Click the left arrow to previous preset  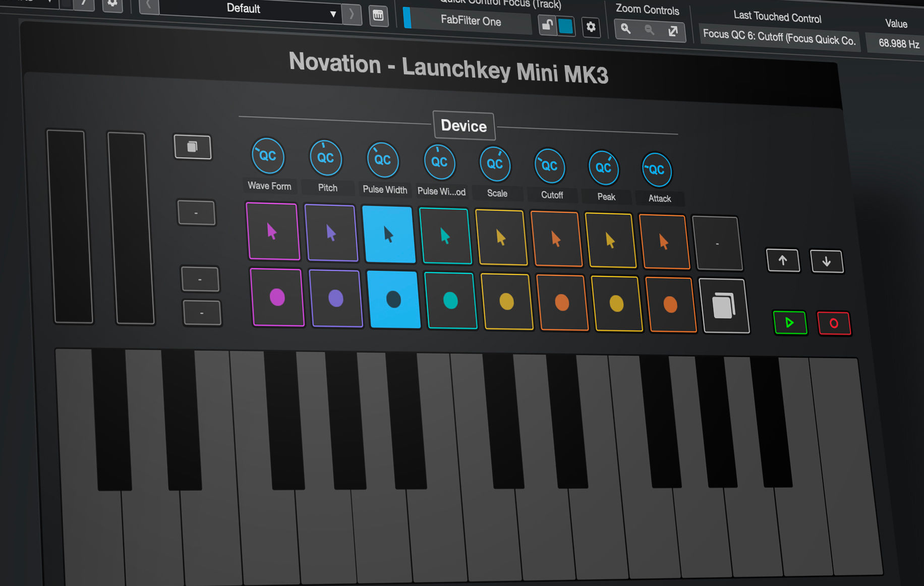pos(148,7)
